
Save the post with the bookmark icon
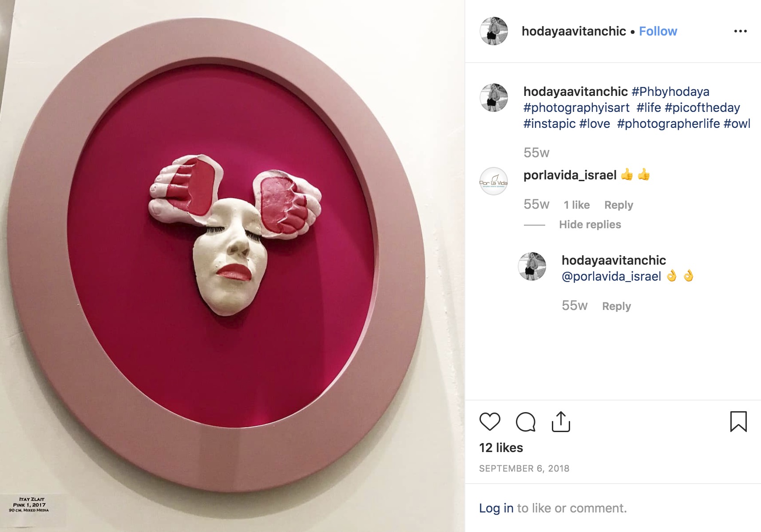pos(738,422)
